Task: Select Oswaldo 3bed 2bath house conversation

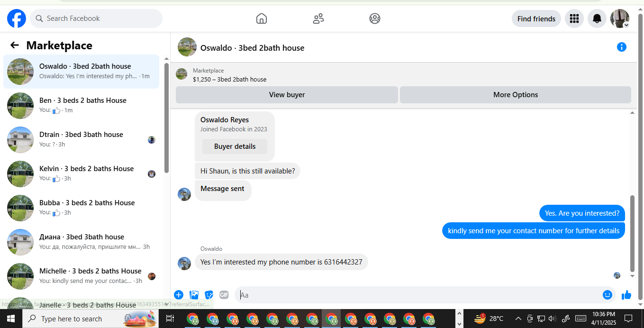Action: [x=81, y=72]
